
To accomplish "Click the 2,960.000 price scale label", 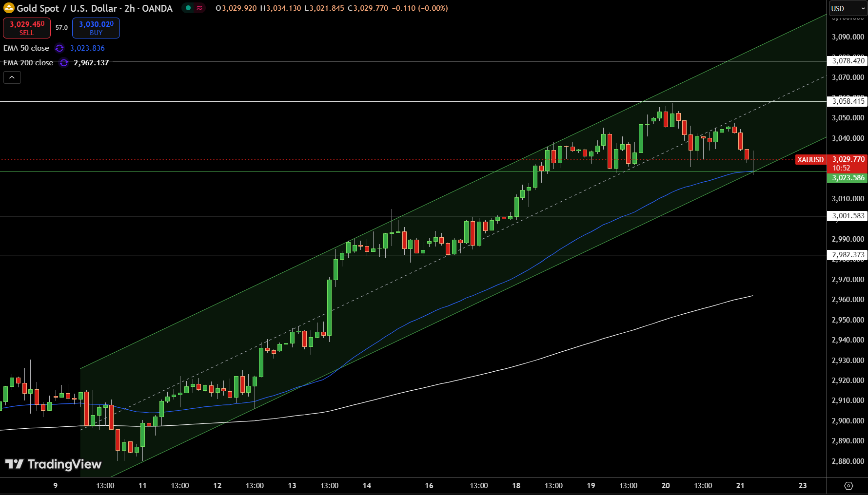I will (x=848, y=300).
